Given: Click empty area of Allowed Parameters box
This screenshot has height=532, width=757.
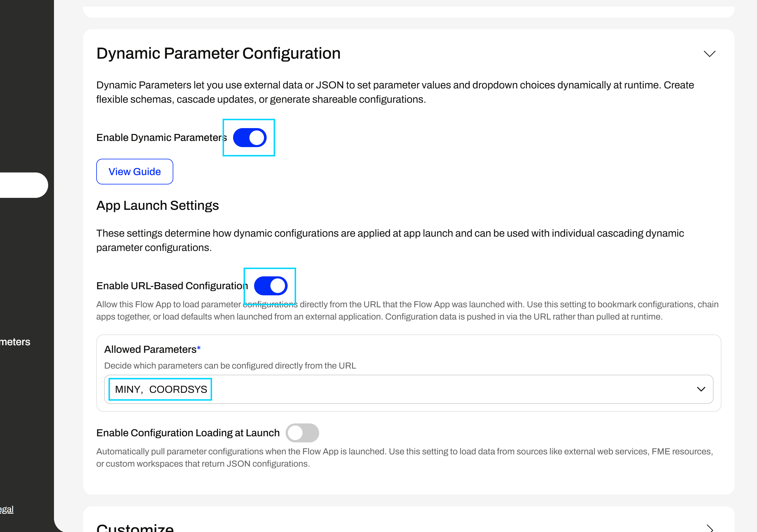Looking at the screenshot, I should pyautogui.click(x=429, y=389).
